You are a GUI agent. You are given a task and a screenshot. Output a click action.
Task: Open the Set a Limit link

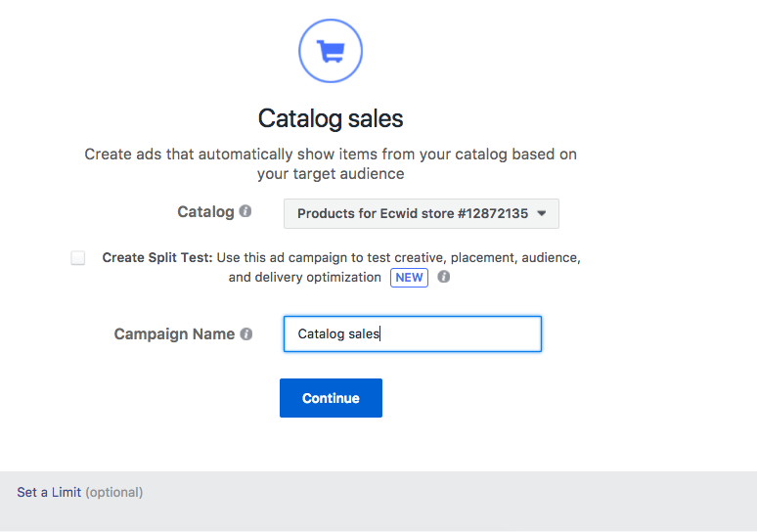(49, 492)
